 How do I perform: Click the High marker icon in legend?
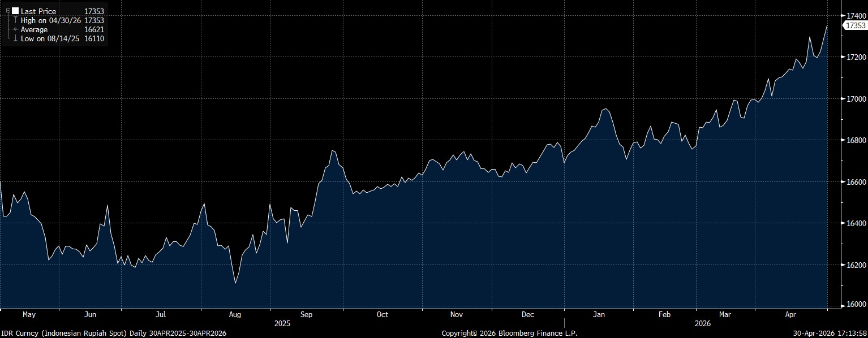[x=15, y=20]
